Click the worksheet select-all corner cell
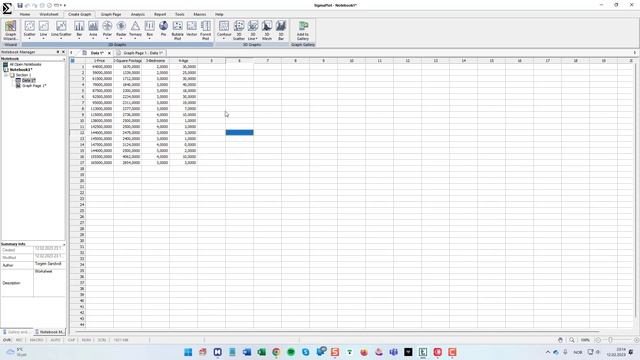The image size is (640, 360). pos(73,61)
